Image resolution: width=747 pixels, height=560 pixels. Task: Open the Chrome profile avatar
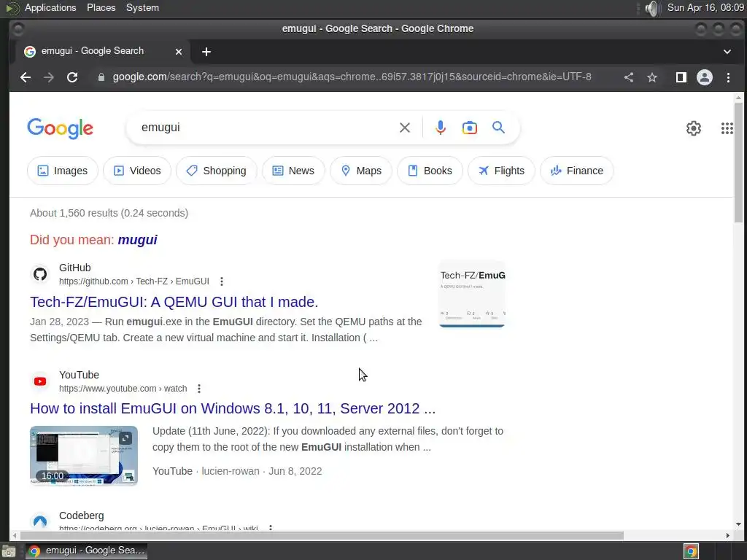tap(705, 77)
